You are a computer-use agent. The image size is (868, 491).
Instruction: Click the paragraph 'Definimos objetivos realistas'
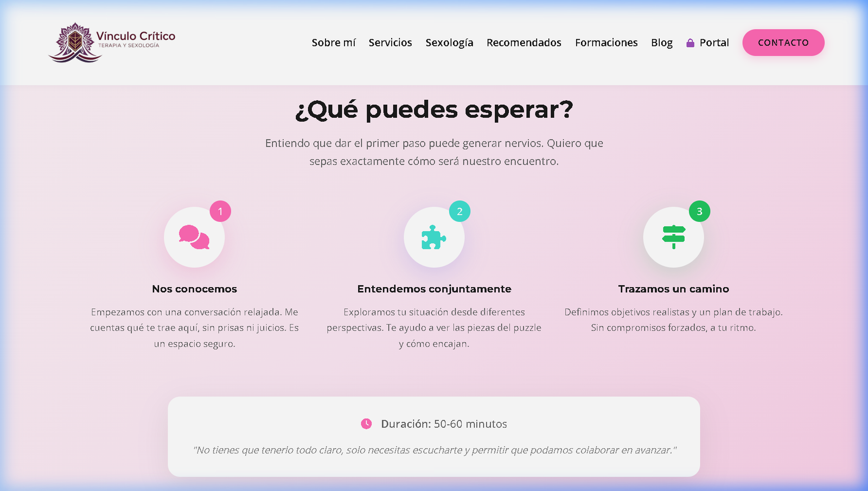[x=674, y=320]
